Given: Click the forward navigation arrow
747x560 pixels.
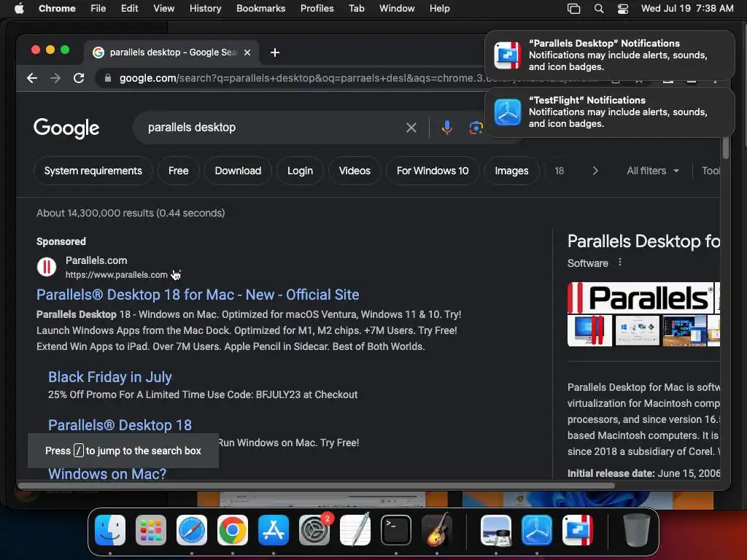Looking at the screenshot, I should 55,78.
